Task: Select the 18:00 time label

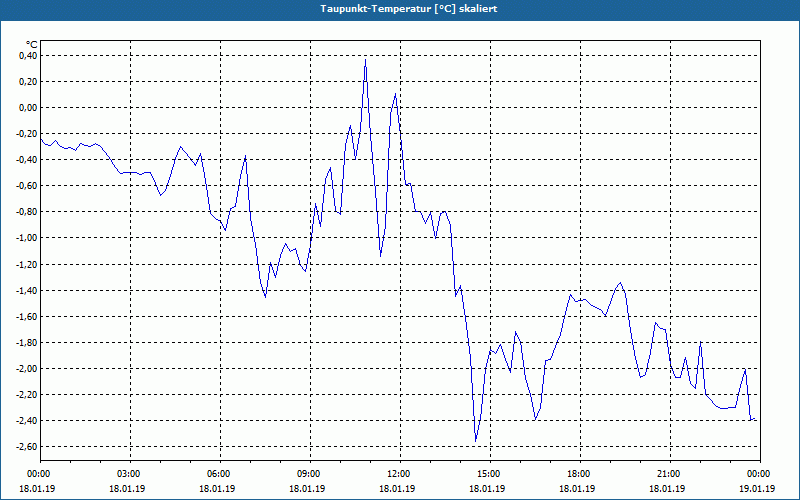Action: [578, 474]
